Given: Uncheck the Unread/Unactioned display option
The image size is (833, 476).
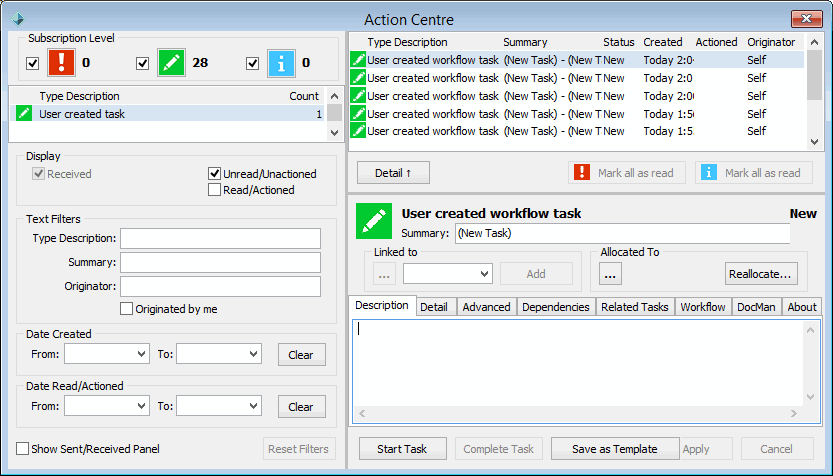Looking at the screenshot, I should click(x=214, y=174).
